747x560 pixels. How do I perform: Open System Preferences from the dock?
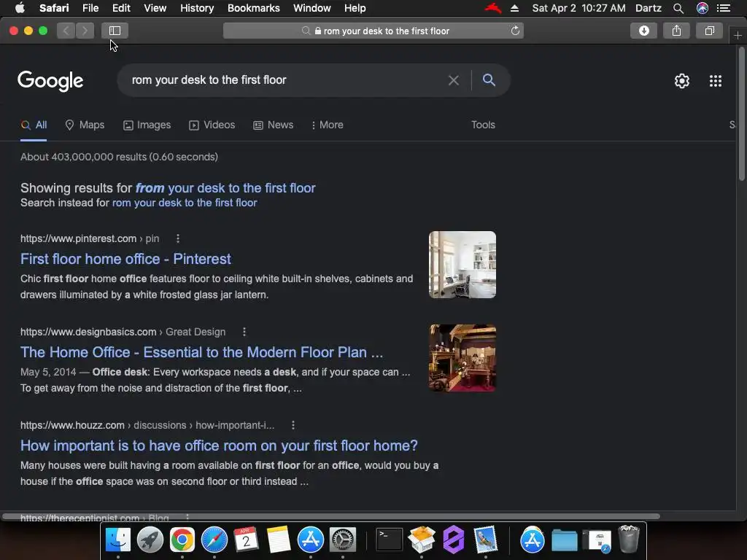tap(343, 540)
